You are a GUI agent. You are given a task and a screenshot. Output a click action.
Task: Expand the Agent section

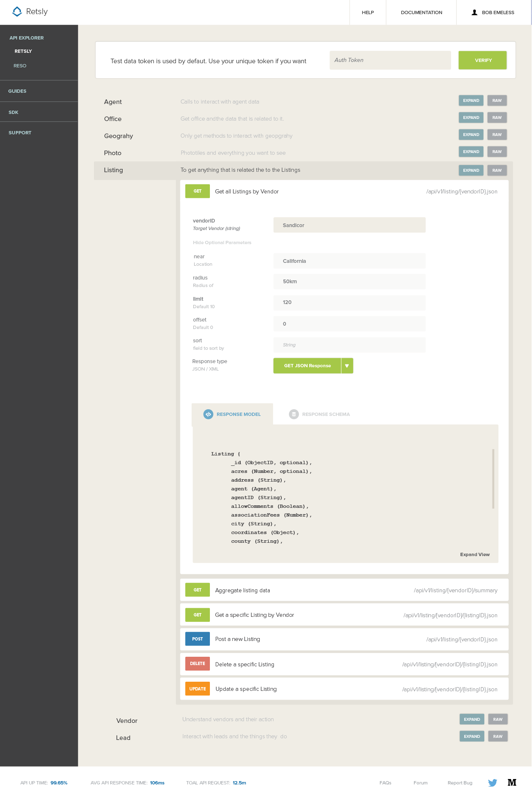[x=471, y=101]
